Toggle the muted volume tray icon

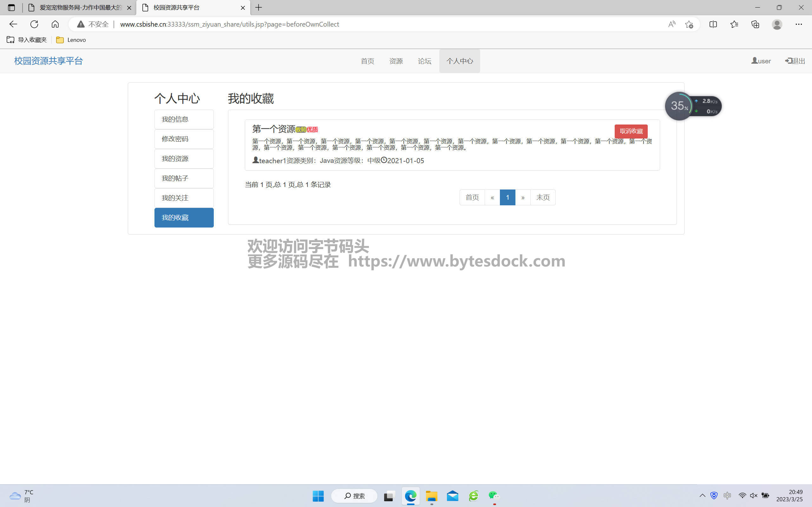coord(754,496)
